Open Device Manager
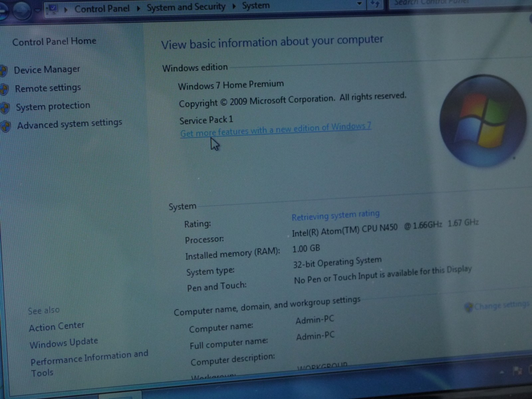The image size is (532, 399). (47, 69)
